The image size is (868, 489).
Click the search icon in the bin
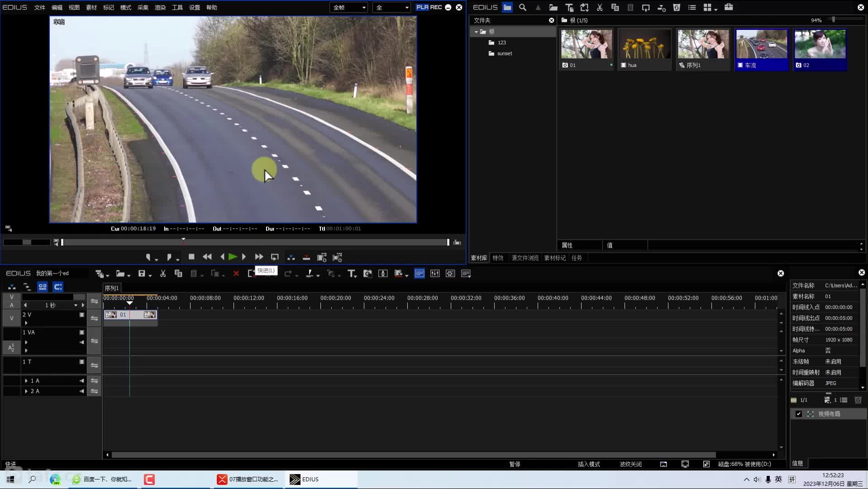click(x=523, y=7)
